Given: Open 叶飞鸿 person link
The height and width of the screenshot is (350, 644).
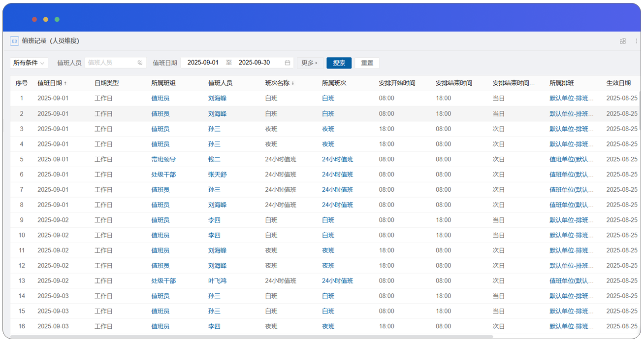Looking at the screenshot, I should click(x=217, y=281).
